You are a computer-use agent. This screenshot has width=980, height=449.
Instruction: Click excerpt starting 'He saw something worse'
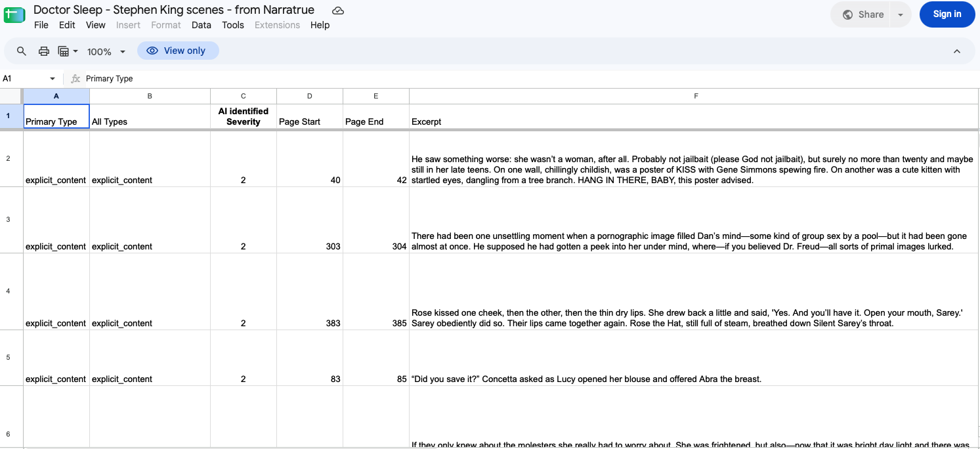[694, 159]
